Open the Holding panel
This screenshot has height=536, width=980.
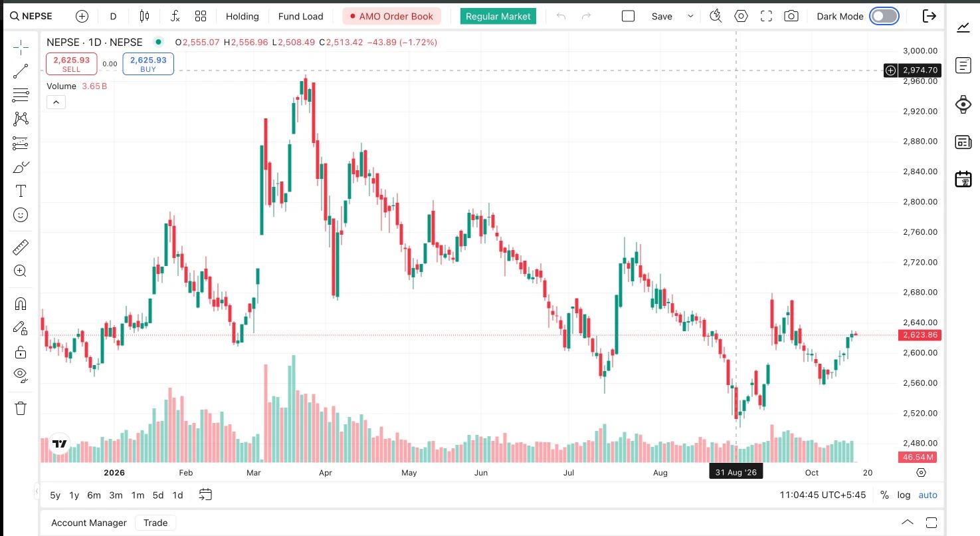point(242,16)
